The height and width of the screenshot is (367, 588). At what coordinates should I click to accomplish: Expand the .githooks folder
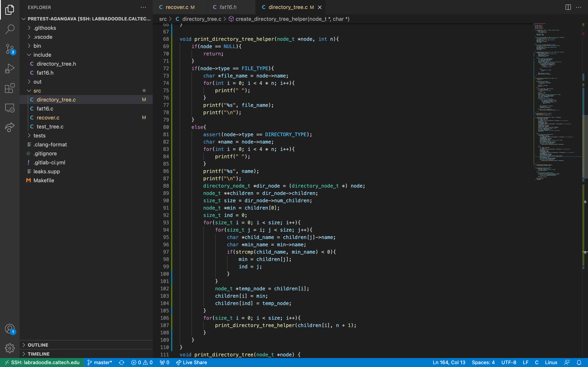45,28
